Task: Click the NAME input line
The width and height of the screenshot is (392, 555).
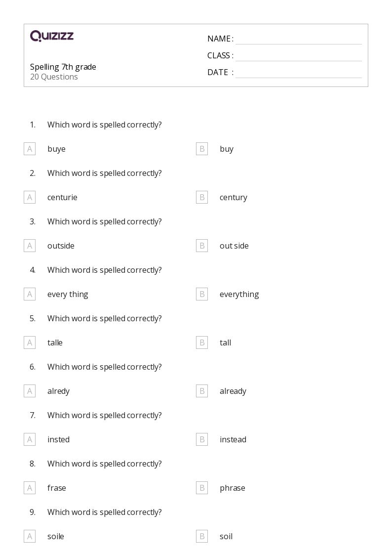Action: (x=298, y=39)
